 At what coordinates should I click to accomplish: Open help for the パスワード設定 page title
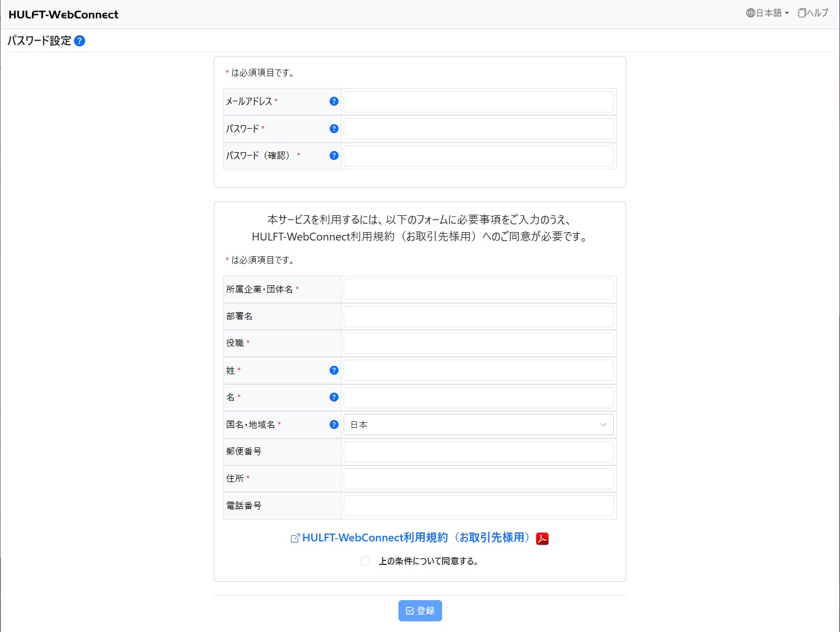click(80, 40)
